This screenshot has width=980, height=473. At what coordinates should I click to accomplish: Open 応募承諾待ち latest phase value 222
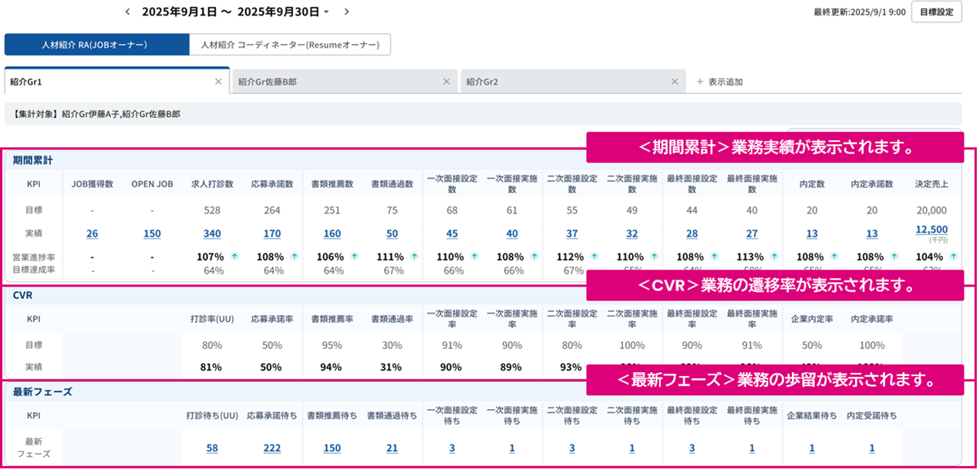(x=272, y=448)
